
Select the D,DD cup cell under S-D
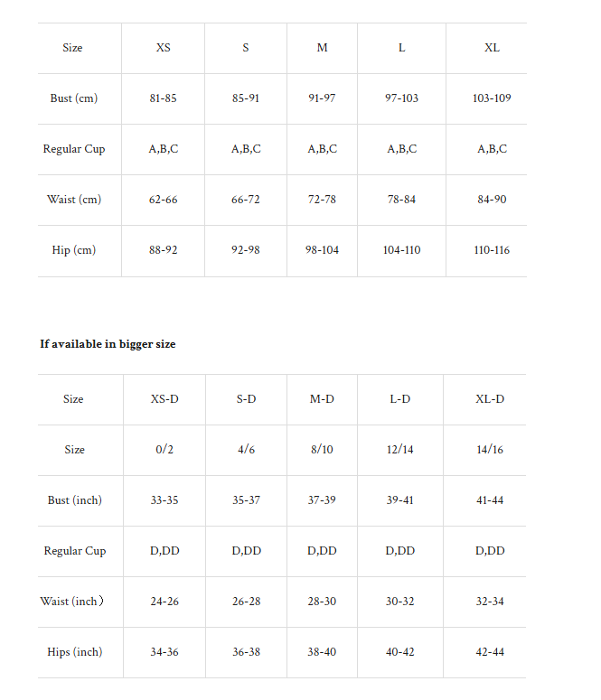(x=246, y=551)
